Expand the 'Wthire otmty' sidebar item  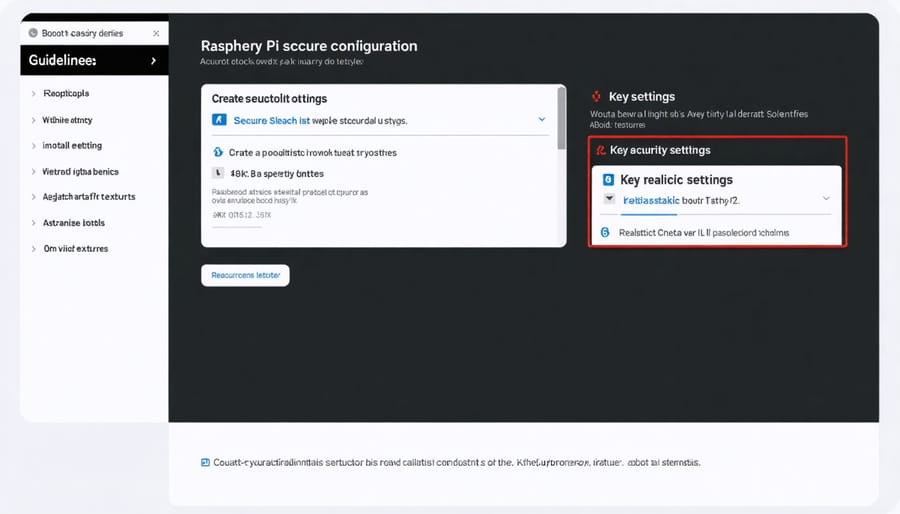pos(33,120)
